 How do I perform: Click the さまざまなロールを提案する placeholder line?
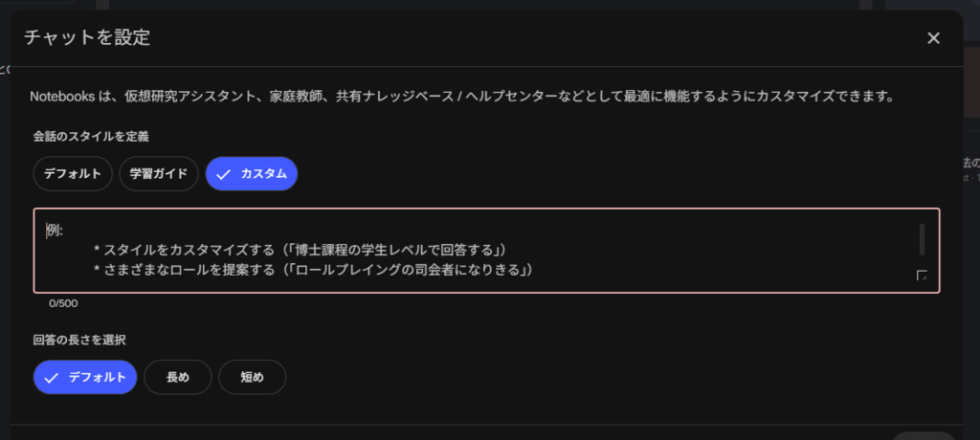coord(312,270)
